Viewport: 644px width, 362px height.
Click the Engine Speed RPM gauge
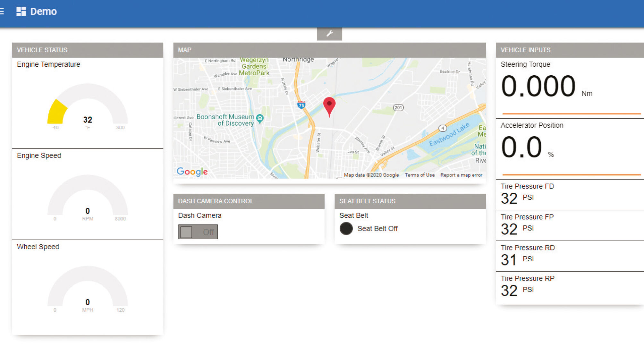pyautogui.click(x=88, y=196)
